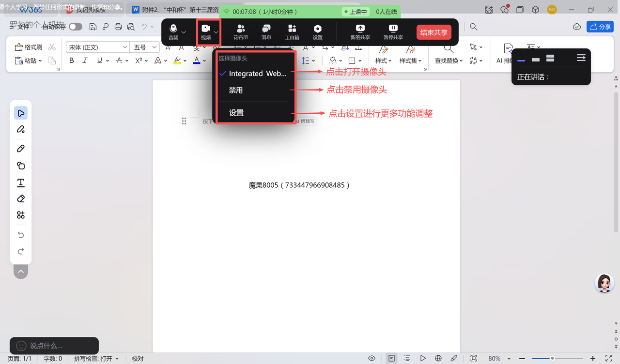The height and width of the screenshot is (364, 620).
Task: Click the 结束共享 end sharing button
Action: point(434,32)
